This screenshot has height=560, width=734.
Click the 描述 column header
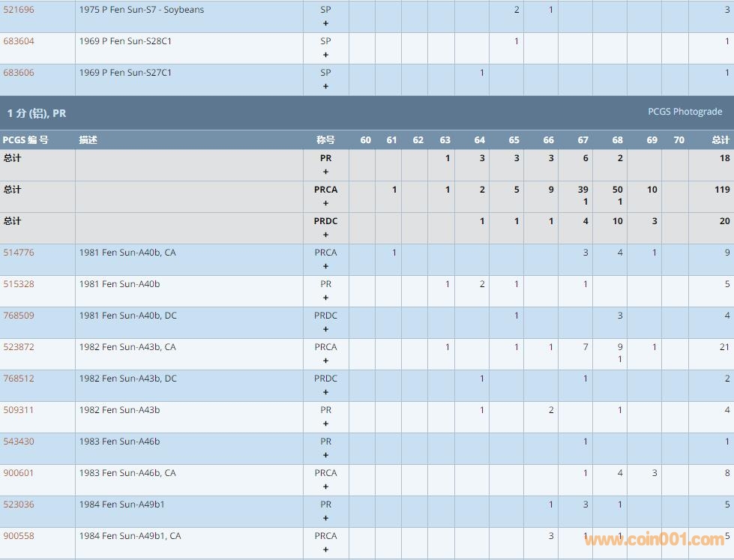[88, 140]
